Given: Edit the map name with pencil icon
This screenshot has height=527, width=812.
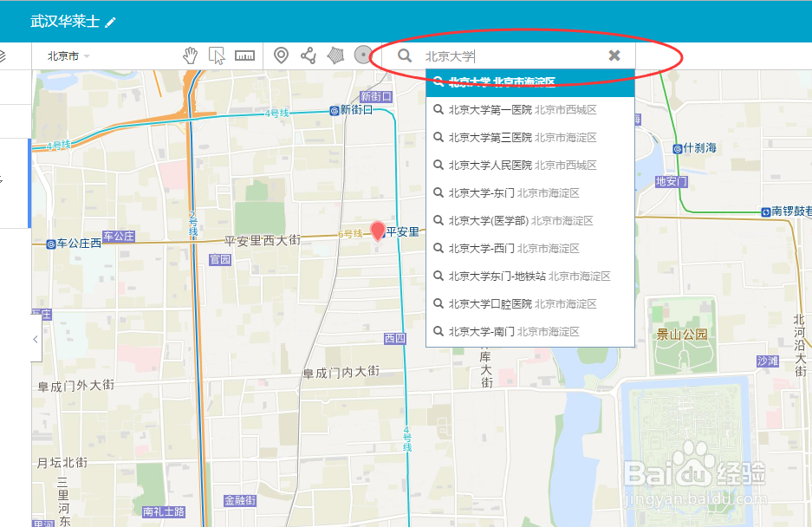Looking at the screenshot, I should tap(110, 23).
